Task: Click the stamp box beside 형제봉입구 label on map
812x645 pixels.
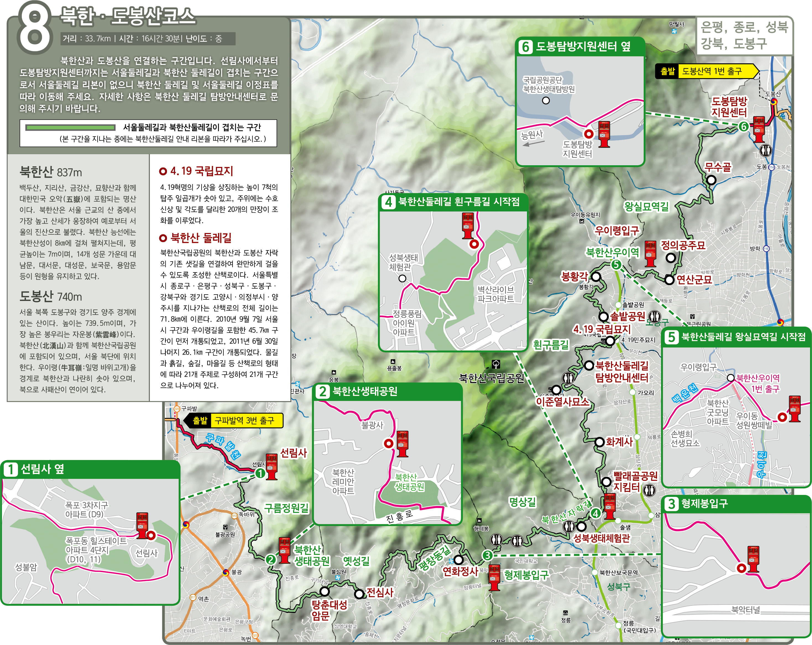Action: click(x=495, y=578)
